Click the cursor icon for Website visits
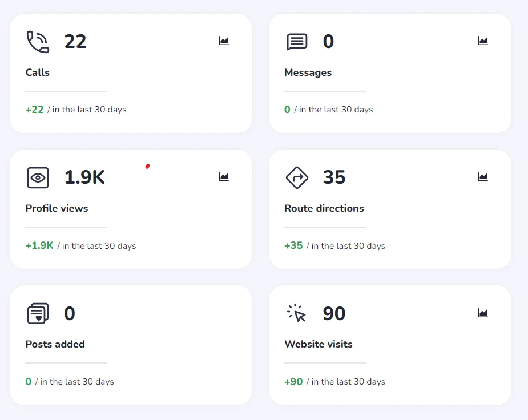The height and width of the screenshot is (420, 528). [296, 313]
